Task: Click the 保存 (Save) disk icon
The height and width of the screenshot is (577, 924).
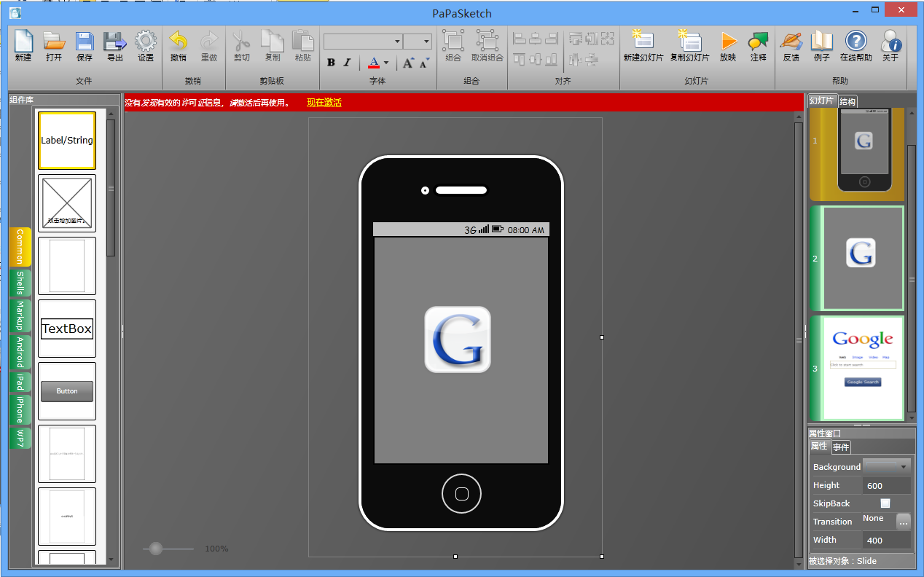Action: tap(85, 42)
